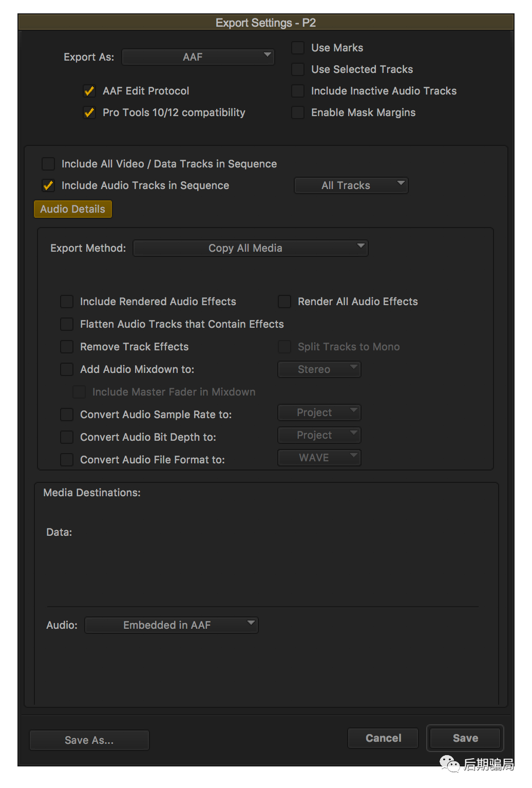Click the Save As... button
Image resolution: width=532 pixels, height=788 pixels.
(x=89, y=740)
